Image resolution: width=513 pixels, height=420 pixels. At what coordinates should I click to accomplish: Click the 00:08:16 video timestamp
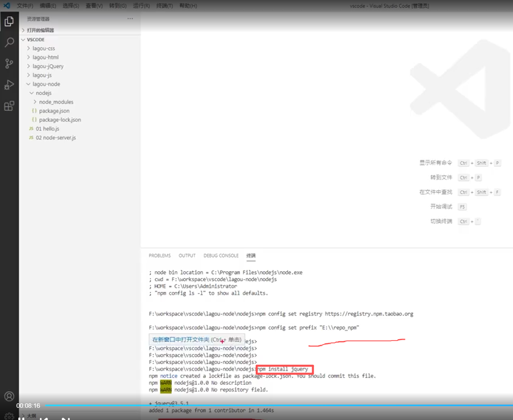pos(28,405)
